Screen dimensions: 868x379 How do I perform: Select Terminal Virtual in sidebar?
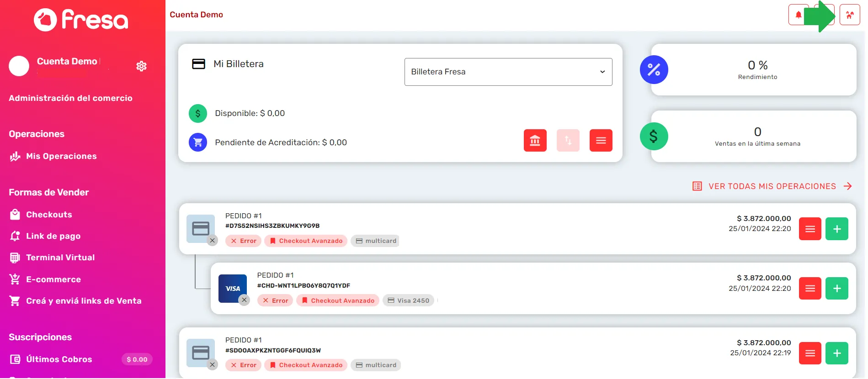pos(60,258)
